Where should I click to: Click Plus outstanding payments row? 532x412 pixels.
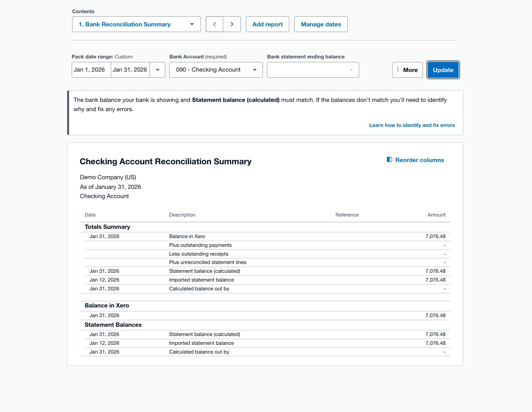point(265,245)
